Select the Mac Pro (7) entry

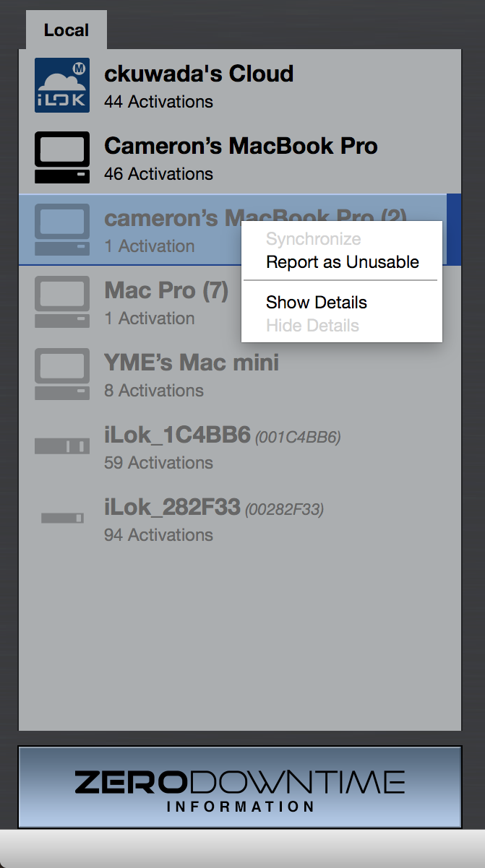(x=240, y=302)
